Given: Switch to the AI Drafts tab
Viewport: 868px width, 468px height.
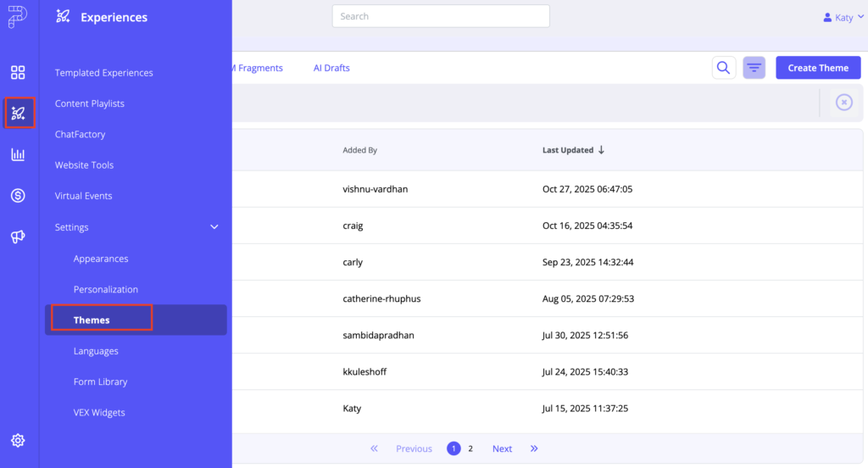Looking at the screenshot, I should 331,68.
